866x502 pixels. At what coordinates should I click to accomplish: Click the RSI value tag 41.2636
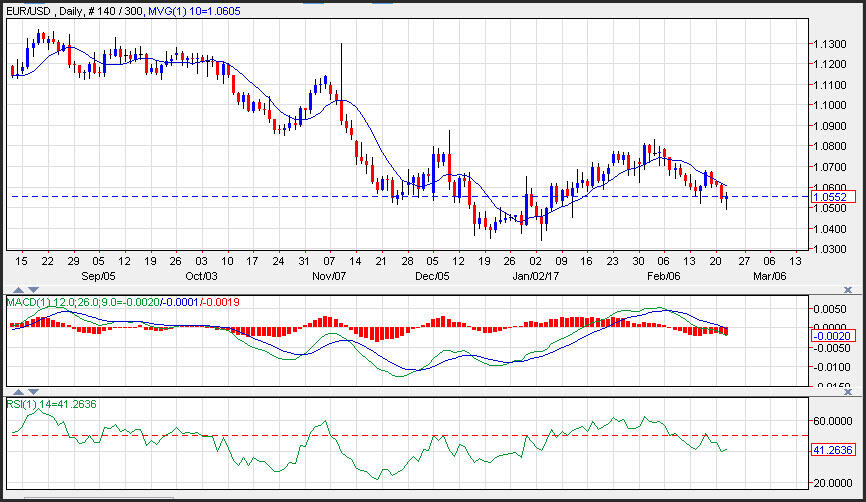click(831, 451)
